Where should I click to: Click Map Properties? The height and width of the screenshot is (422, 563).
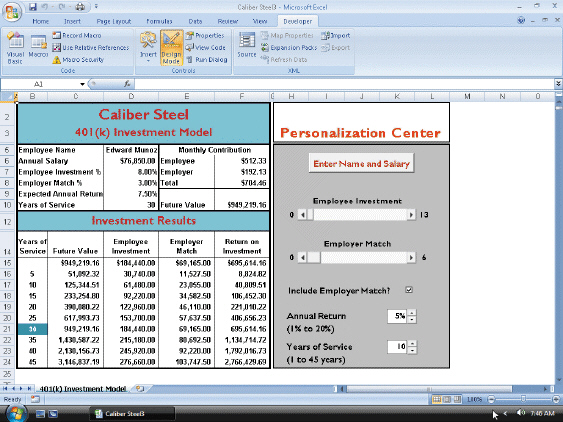point(287,35)
